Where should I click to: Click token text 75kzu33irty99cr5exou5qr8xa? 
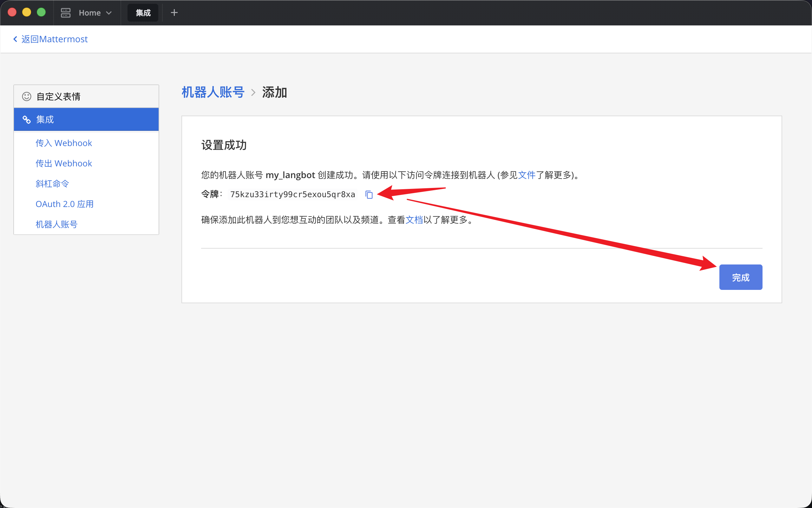(292, 195)
